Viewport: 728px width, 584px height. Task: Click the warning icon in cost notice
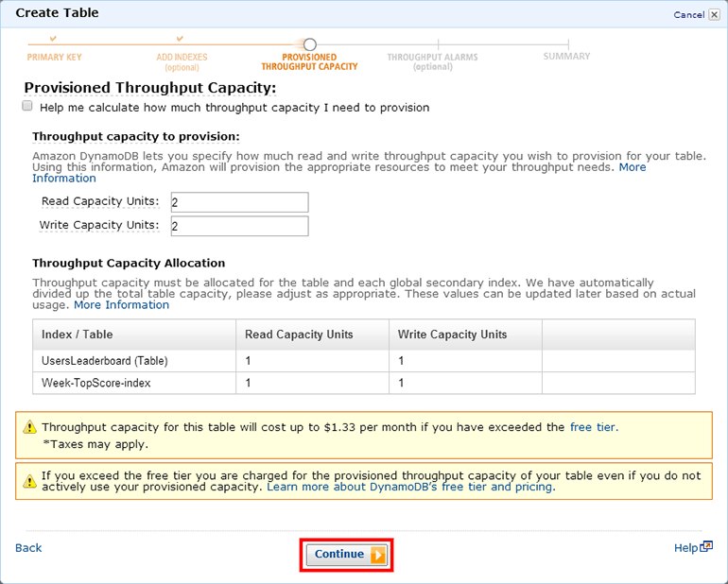28,428
